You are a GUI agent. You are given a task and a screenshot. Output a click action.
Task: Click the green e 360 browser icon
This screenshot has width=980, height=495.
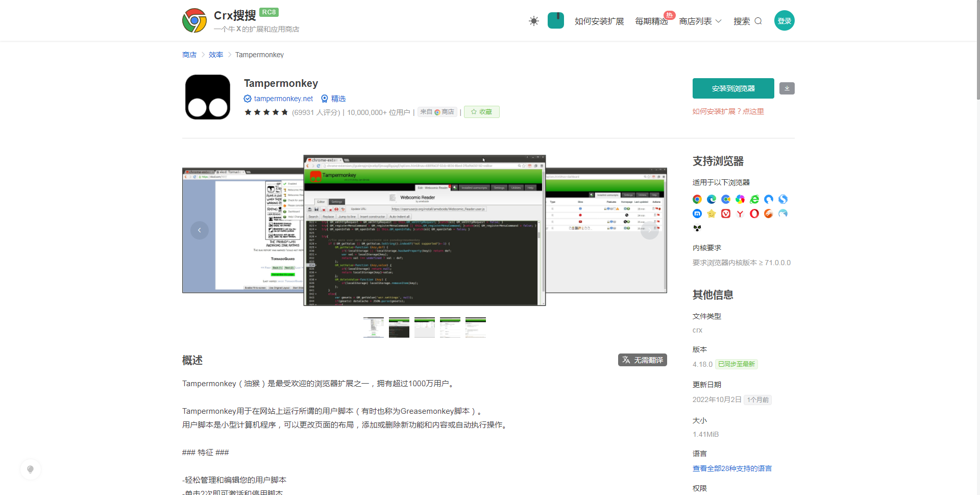coord(754,199)
